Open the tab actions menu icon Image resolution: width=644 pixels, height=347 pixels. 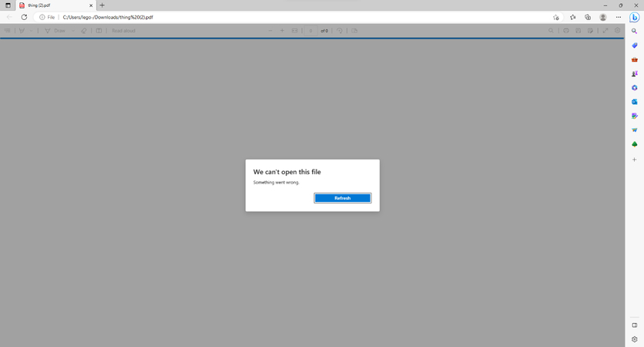[x=8, y=5]
